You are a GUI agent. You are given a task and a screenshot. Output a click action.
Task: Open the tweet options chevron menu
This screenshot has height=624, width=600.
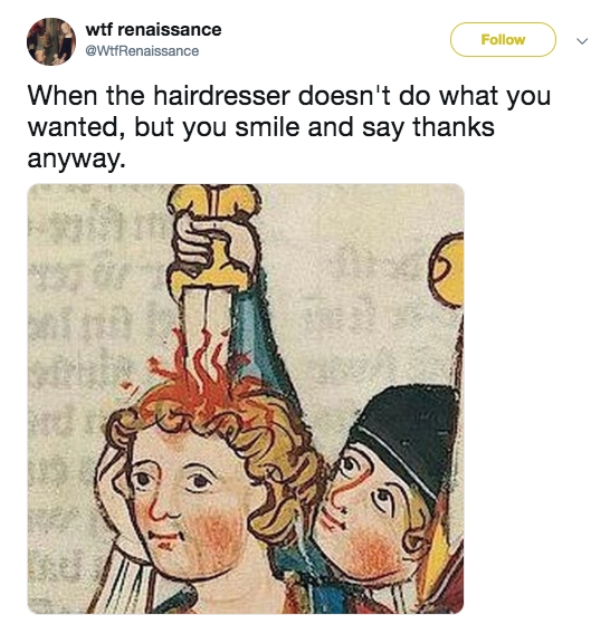[x=577, y=41]
